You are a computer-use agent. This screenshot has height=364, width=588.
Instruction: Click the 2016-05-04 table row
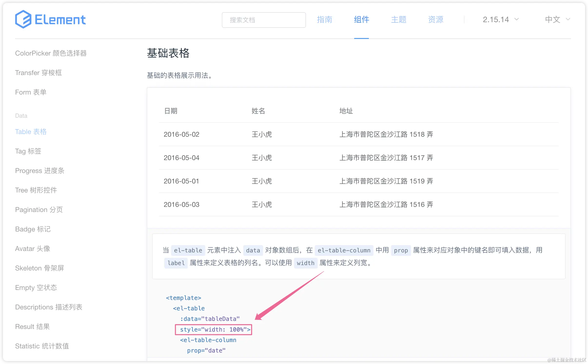[358, 158]
